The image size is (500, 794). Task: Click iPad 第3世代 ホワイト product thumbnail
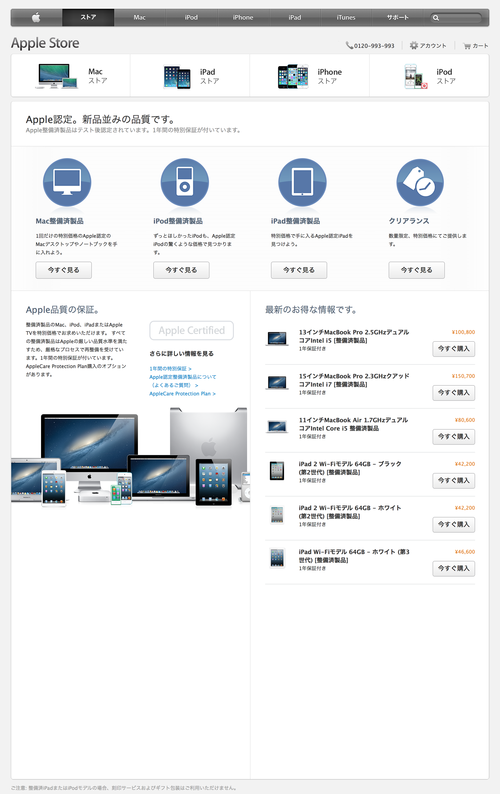[277, 559]
